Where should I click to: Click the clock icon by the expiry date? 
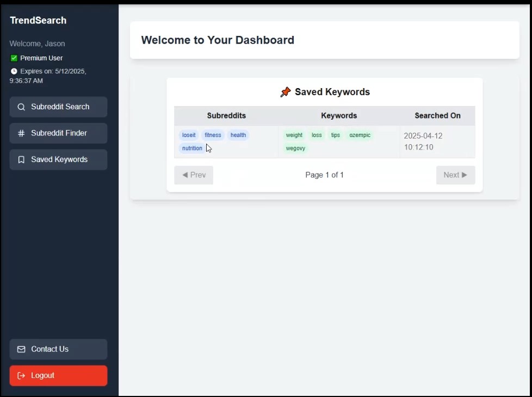click(14, 71)
